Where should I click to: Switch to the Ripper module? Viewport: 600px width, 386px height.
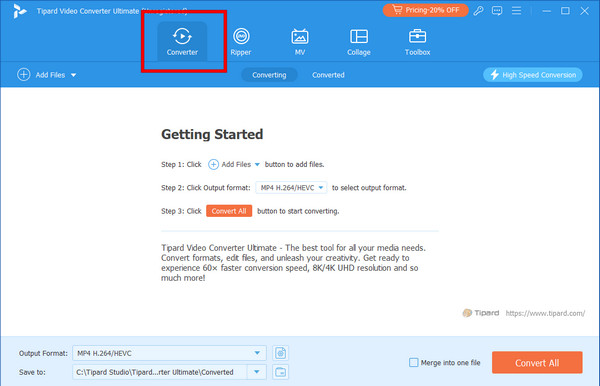pyautogui.click(x=241, y=41)
